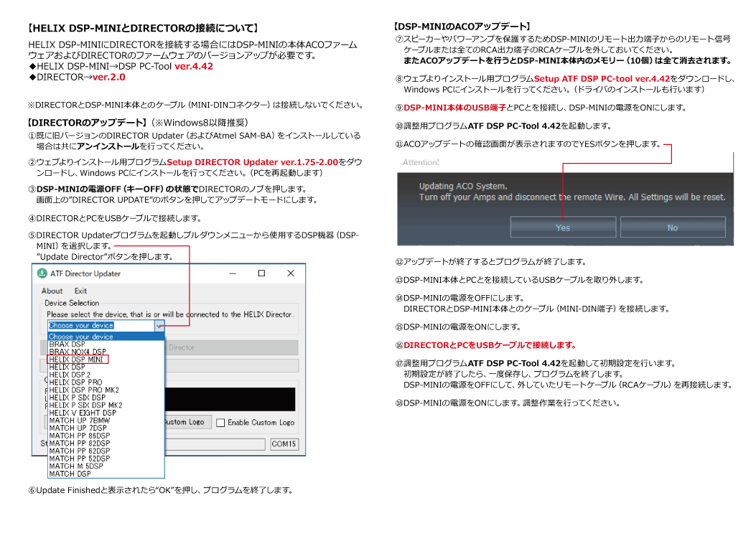Select MATCH PP 52DSP from device list

click(x=106, y=459)
